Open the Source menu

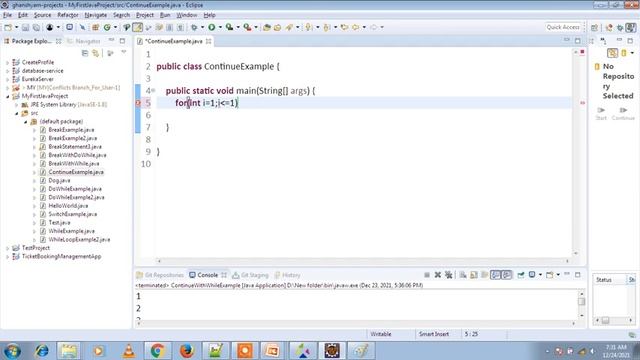pyautogui.click(x=42, y=15)
